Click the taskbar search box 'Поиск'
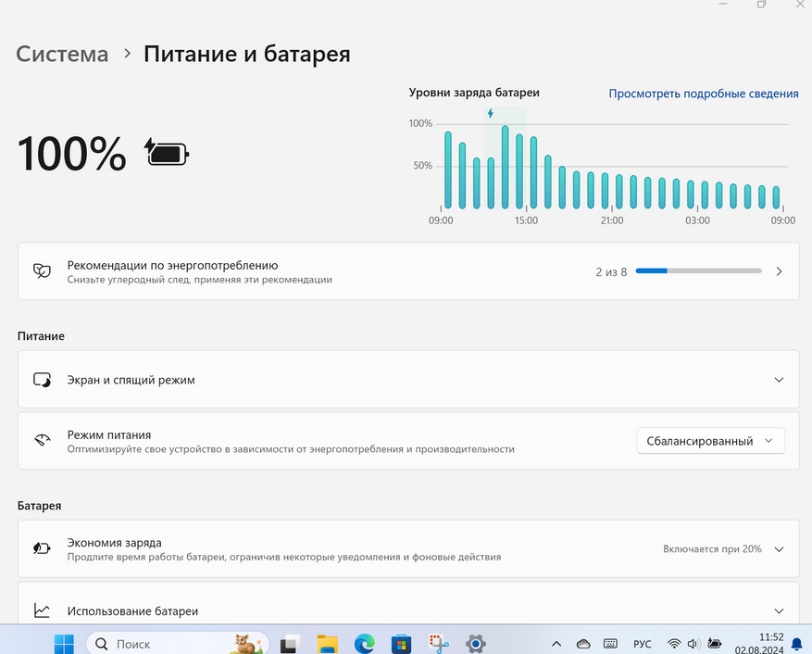The width and height of the screenshot is (812, 654). (176, 643)
